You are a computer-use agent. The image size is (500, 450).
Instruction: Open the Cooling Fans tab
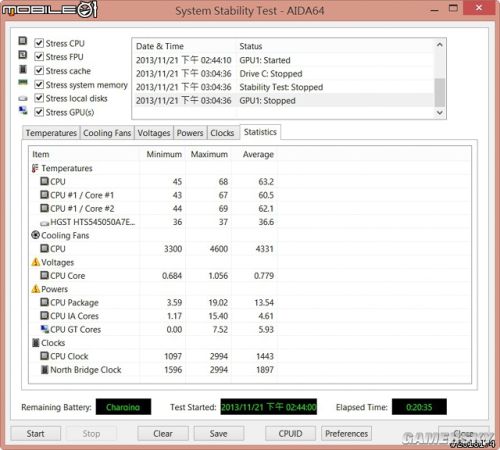107,133
